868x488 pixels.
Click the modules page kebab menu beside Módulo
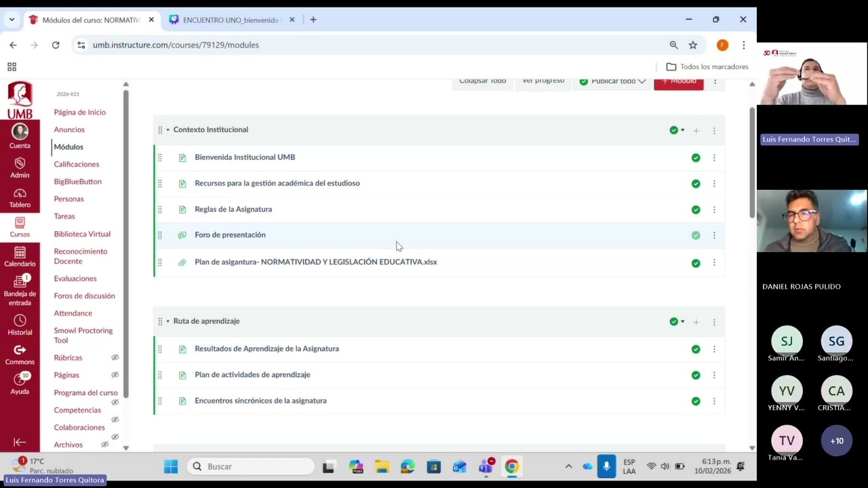click(x=715, y=81)
